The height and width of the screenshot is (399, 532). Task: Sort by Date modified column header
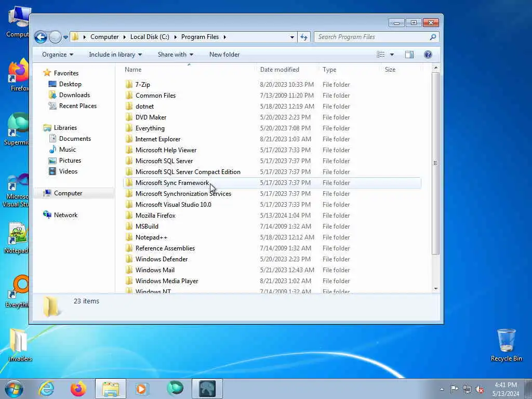pos(280,70)
